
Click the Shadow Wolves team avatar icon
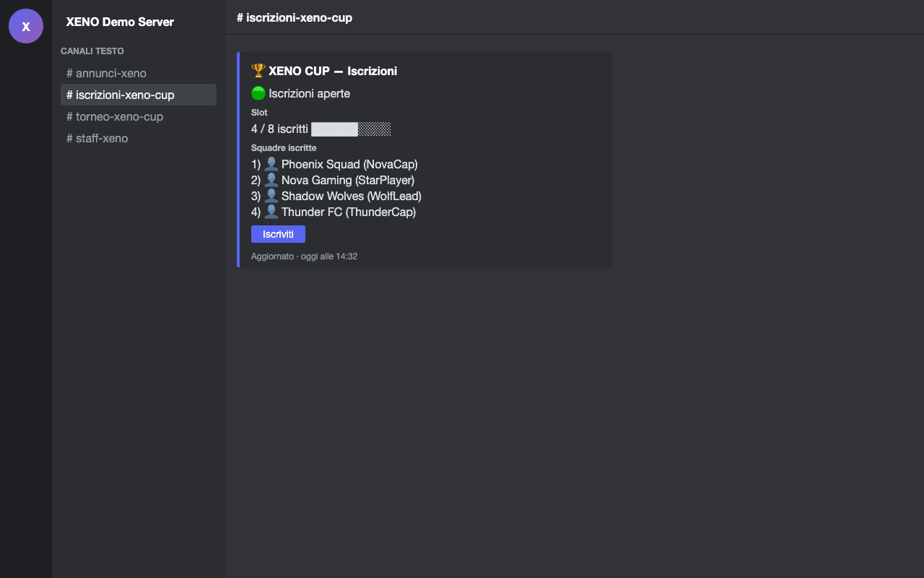271,196
